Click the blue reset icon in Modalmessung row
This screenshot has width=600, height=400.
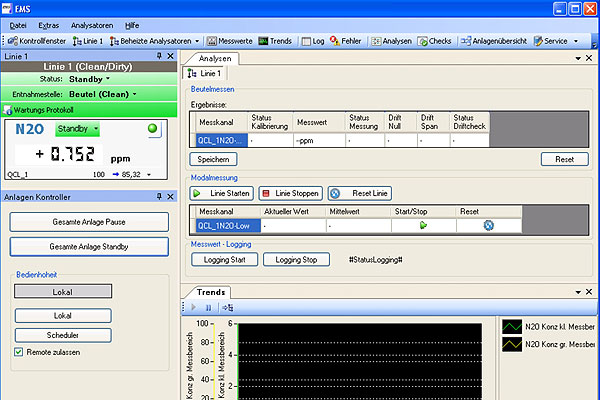491,226
